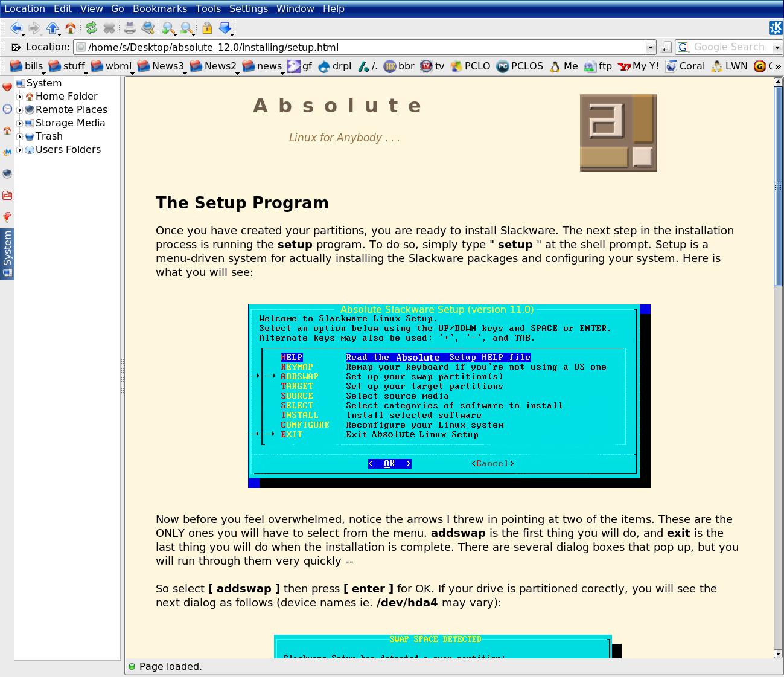Open the Edit menu
The image size is (784, 677).
point(63,9)
